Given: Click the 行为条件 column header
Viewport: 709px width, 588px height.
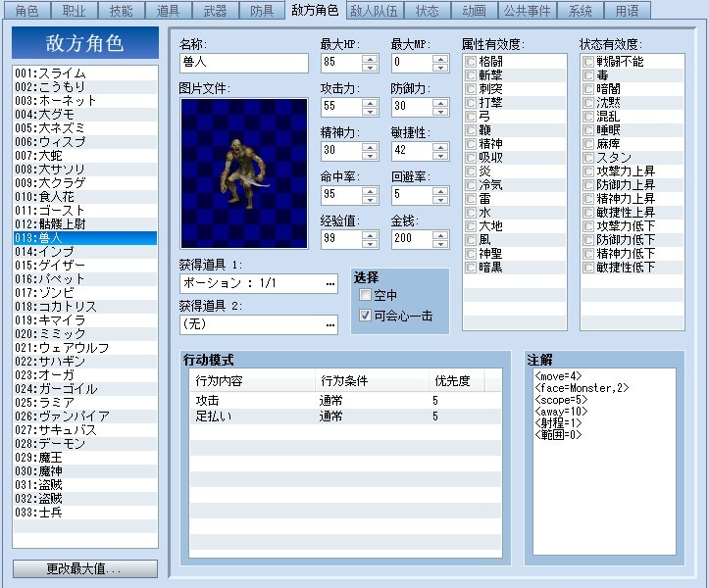Looking at the screenshot, I should pyautogui.click(x=372, y=380).
